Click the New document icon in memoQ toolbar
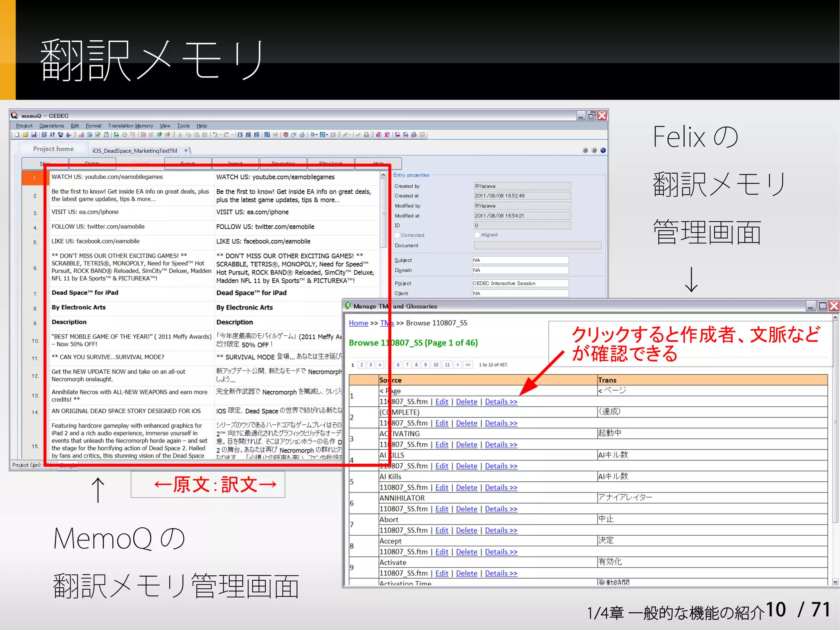This screenshot has width=840, height=630. pyautogui.click(x=17, y=135)
